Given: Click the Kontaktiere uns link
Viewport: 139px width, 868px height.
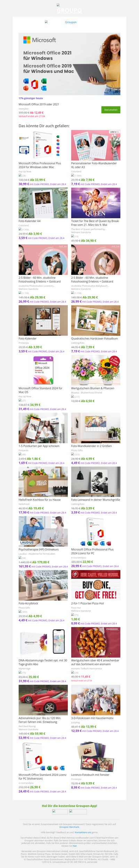Looking at the screenshot, I should [x=83, y=832].
